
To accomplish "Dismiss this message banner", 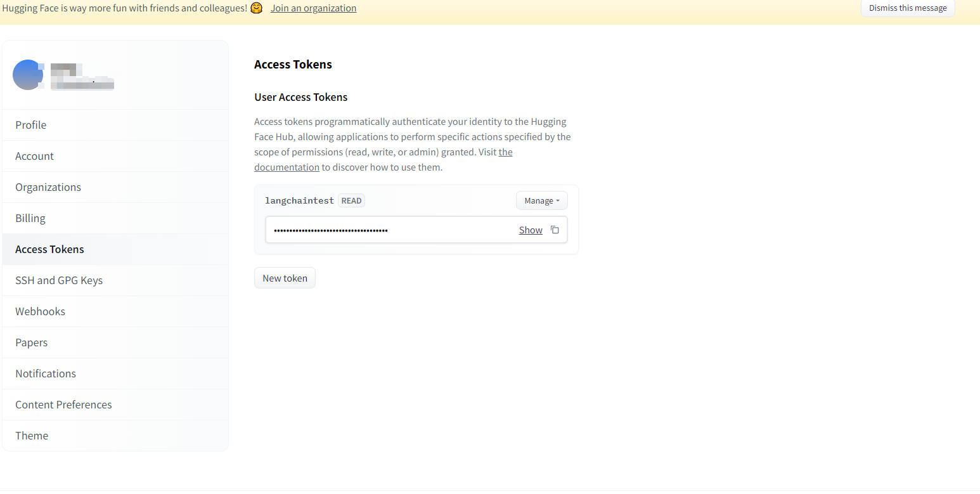I will click(x=908, y=8).
